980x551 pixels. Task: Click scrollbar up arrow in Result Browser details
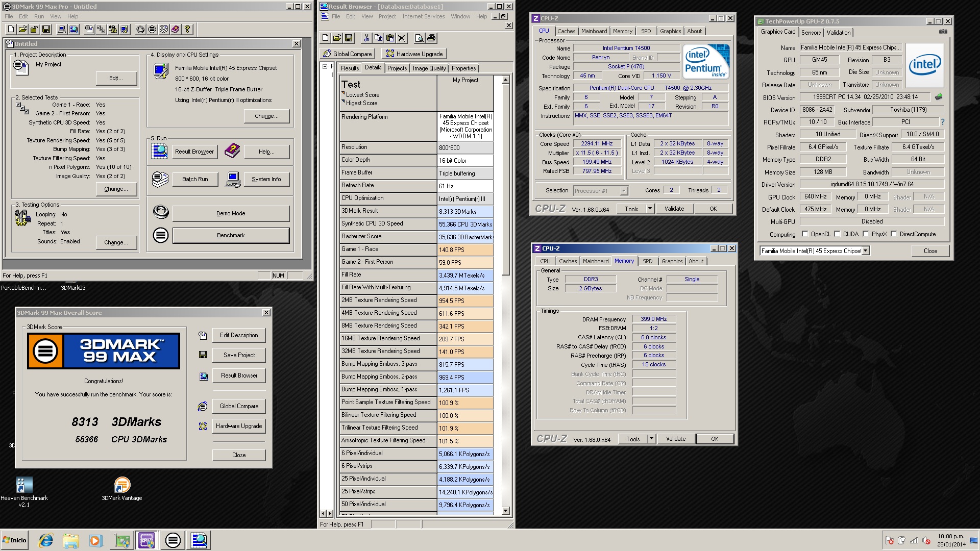pyautogui.click(x=505, y=80)
